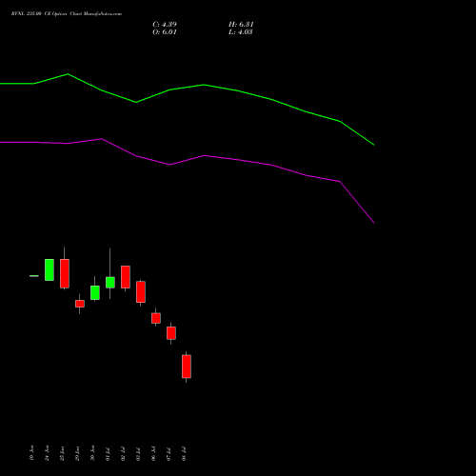Click the close value C: 4.39
476x476 pixels.
(165, 25)
